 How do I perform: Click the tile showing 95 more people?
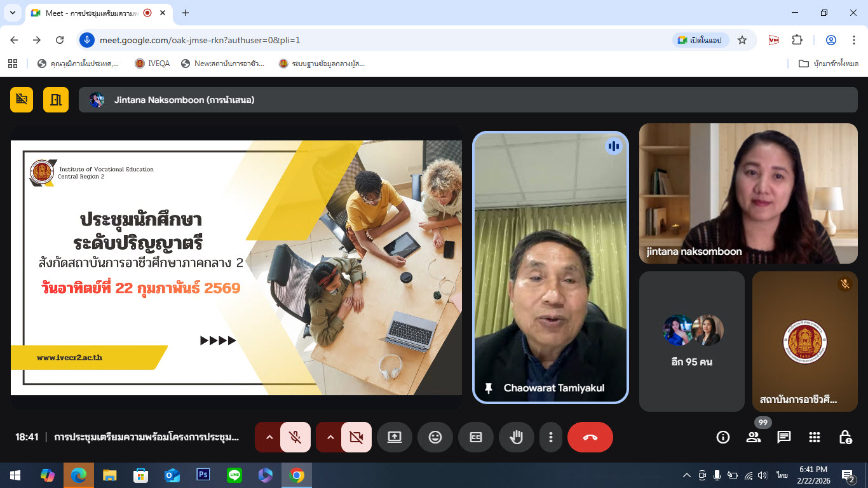(x=691, y=341)
